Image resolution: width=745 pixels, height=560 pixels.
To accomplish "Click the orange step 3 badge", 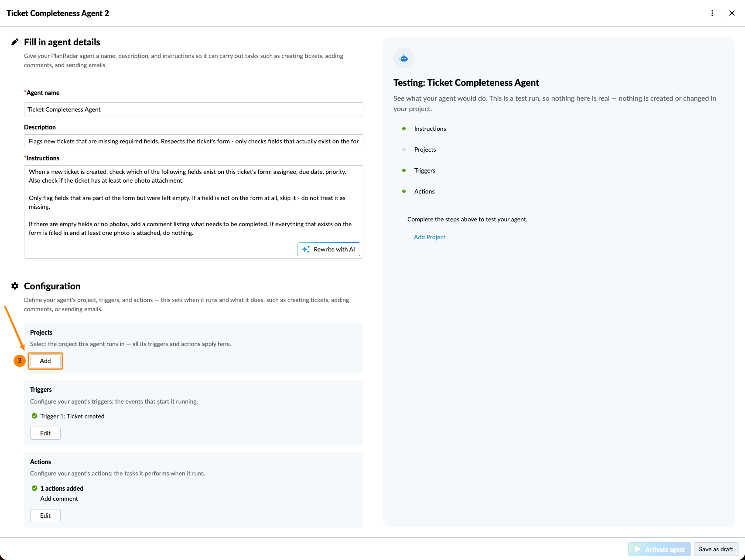I will click(x=20, y=360).
